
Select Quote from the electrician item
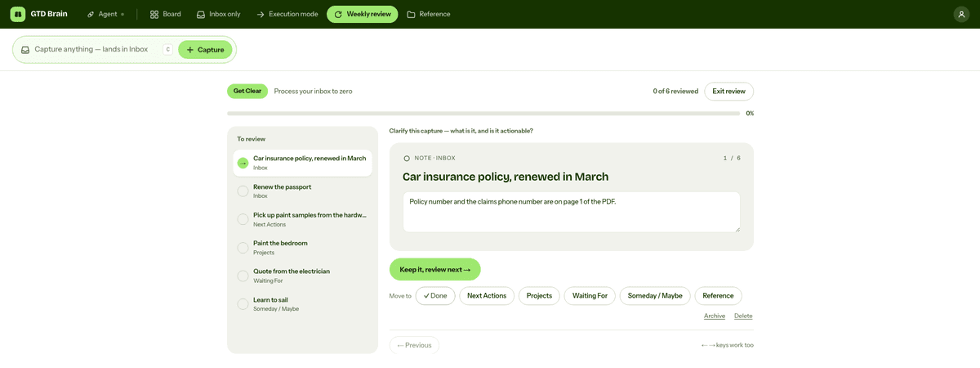tap(302, 276)
